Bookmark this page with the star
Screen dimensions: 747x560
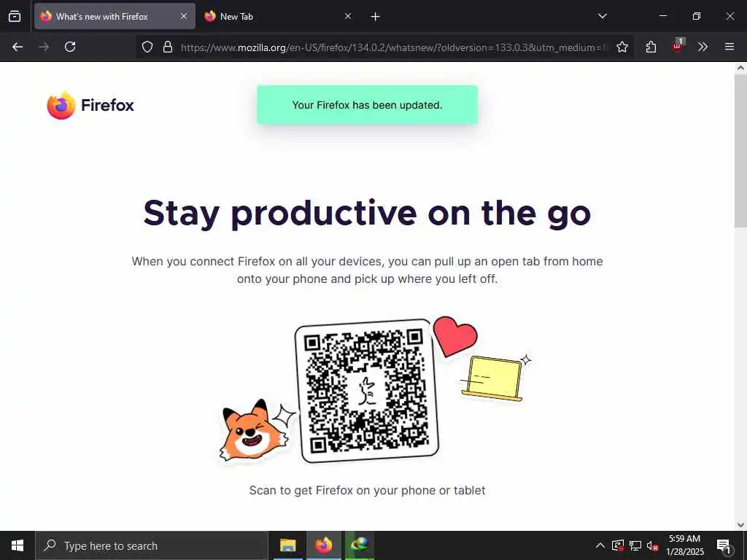[x=622, y=47]
